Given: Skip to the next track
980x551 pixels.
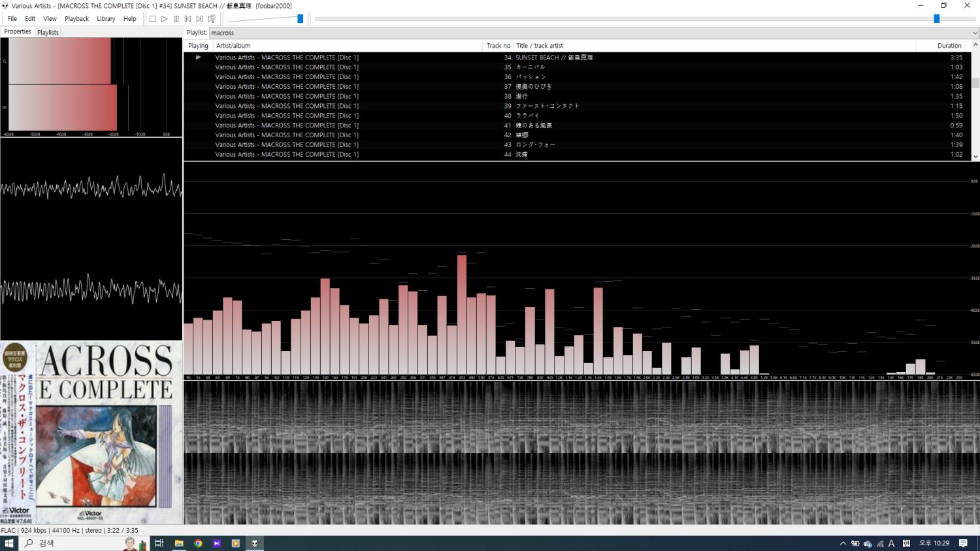Looking at the screenshot, I should (x=199, y=19).
